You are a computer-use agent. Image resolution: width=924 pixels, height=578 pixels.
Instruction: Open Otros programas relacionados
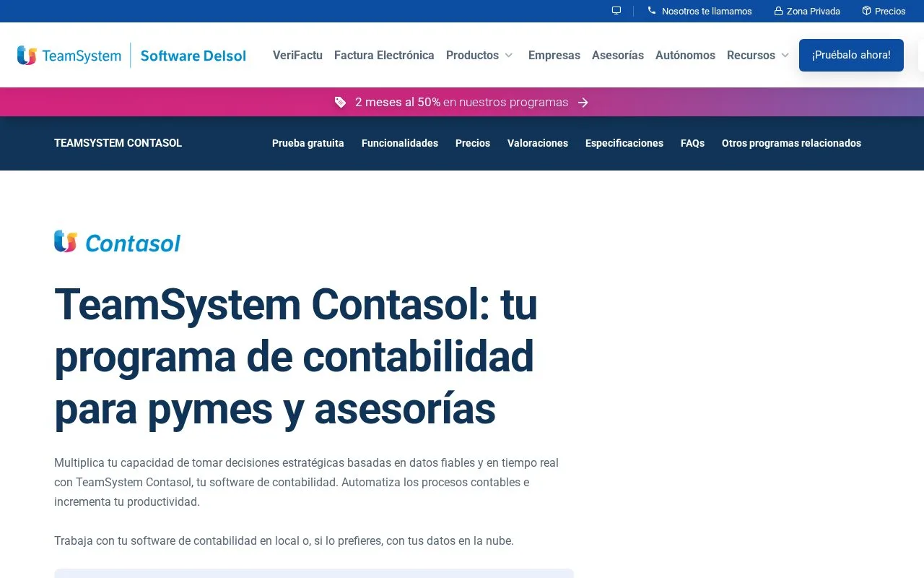791,143
